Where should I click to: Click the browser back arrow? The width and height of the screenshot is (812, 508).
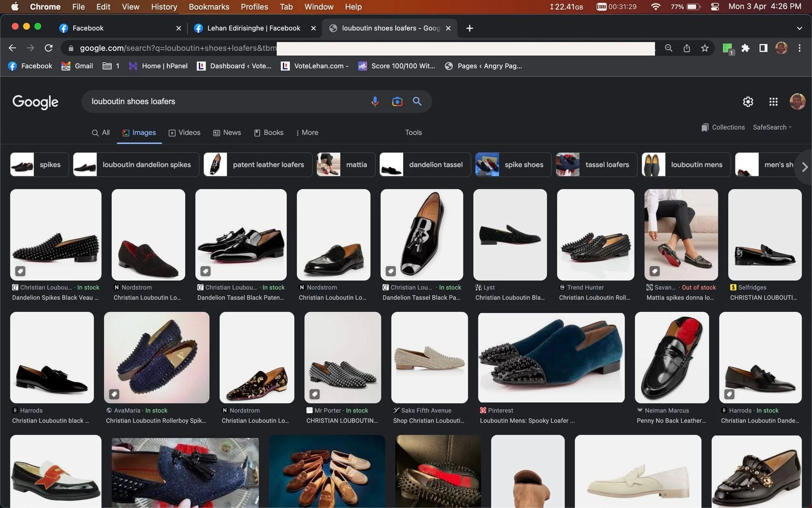tap(12, 48)
